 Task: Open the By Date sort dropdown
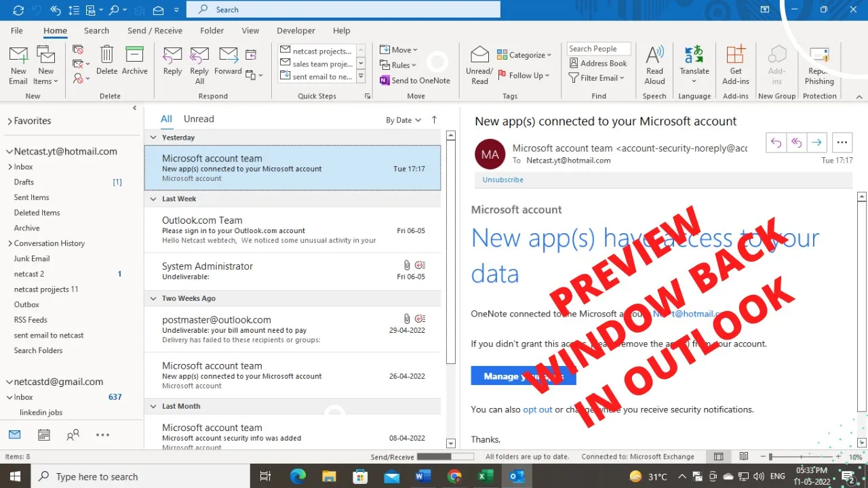(x=403, y=120)
